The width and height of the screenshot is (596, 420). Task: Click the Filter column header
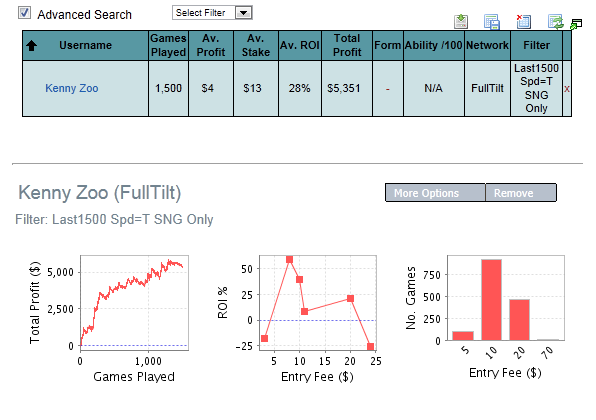coord(536,46)
